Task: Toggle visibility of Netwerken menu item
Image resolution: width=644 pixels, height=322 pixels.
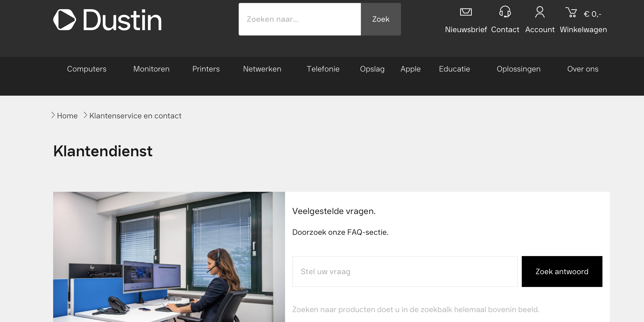Action: click(262, 69)
